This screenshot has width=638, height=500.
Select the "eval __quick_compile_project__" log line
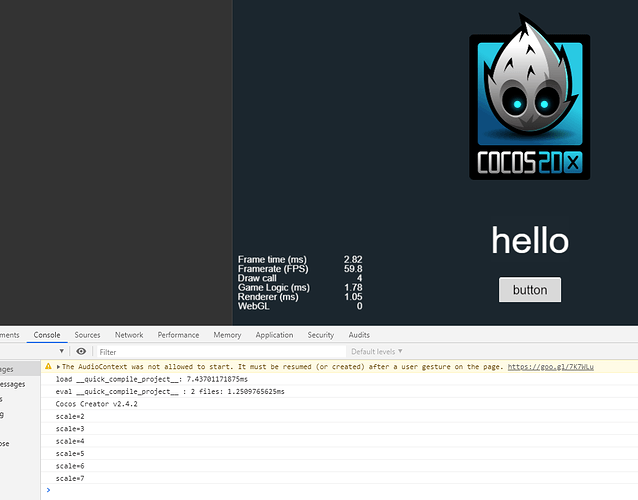339,391
